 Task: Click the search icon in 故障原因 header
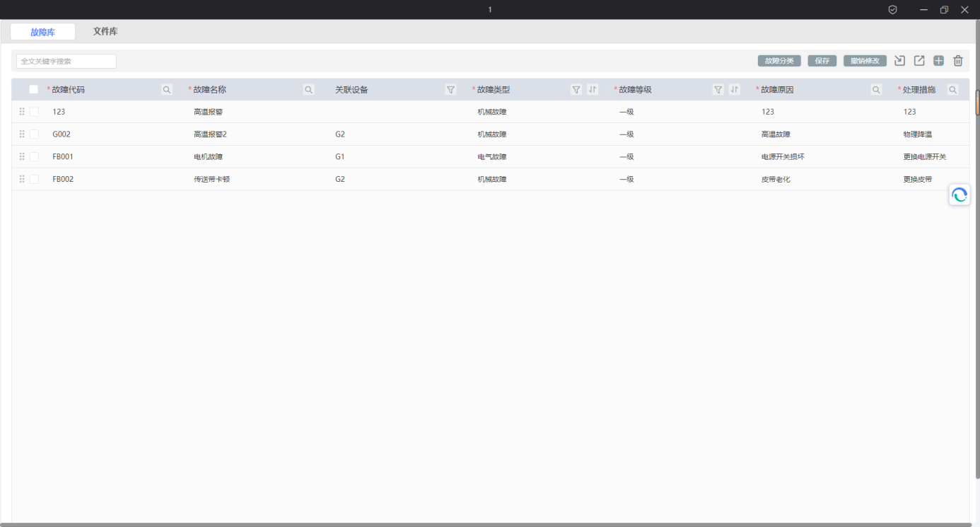(876, 90)
